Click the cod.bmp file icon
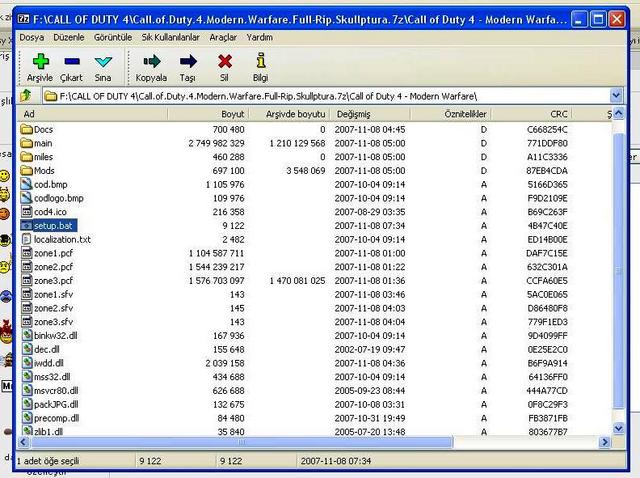640x478 pixels. pyautogui.click(x=27, y=185)
